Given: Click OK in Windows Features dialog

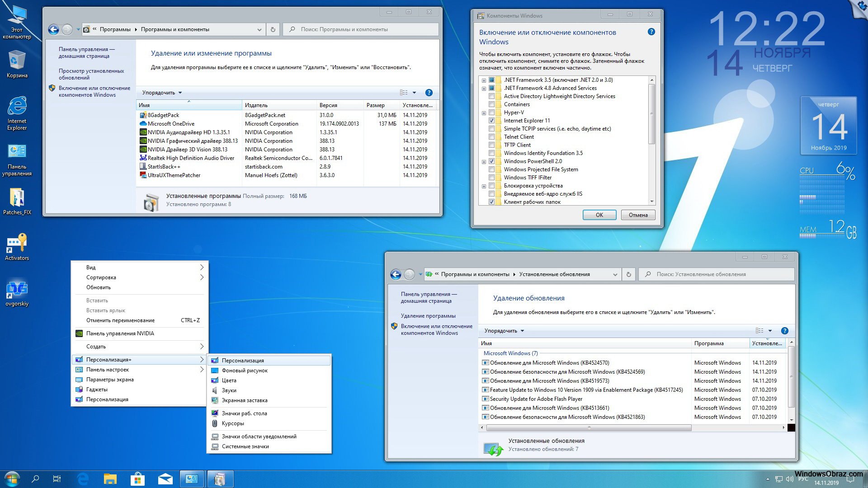Looking at the screenshot, I should coord(599,215).
